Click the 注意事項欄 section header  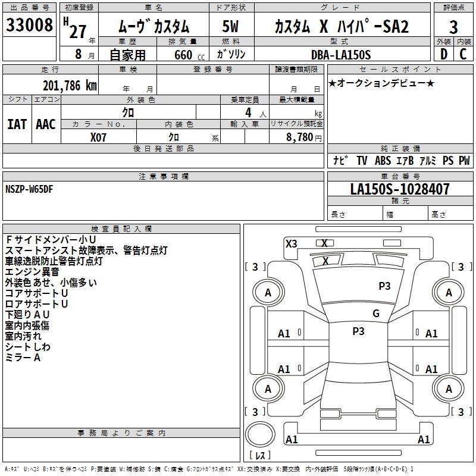point(163,176)
